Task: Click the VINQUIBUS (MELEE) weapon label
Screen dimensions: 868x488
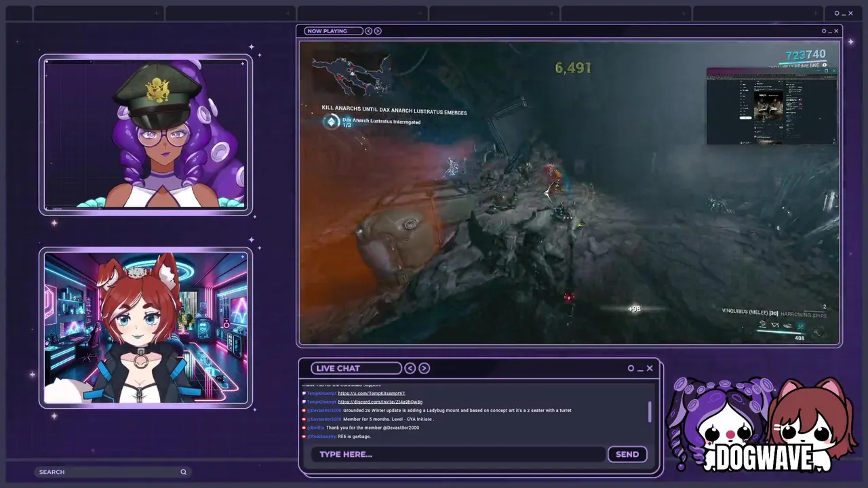Action: point(750,312)
